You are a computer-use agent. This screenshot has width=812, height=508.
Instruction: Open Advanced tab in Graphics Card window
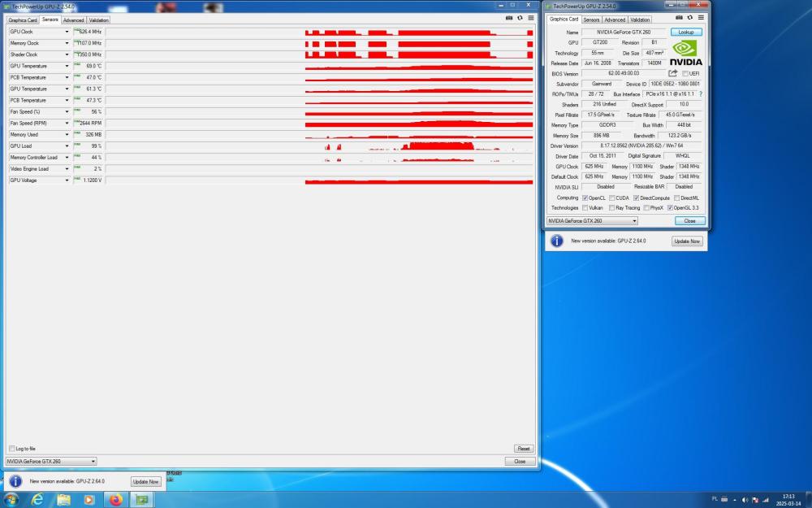point(615,20)
